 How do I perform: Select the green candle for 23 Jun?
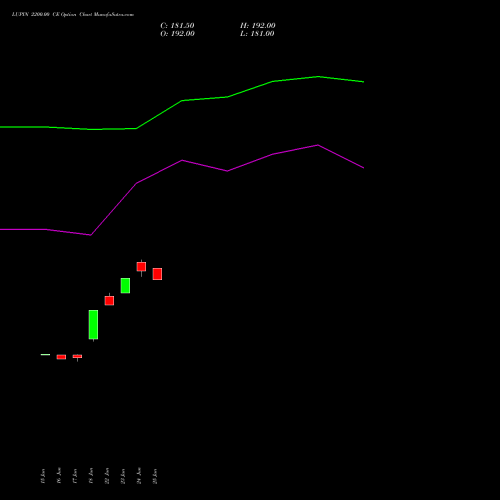tap(125, 286)
